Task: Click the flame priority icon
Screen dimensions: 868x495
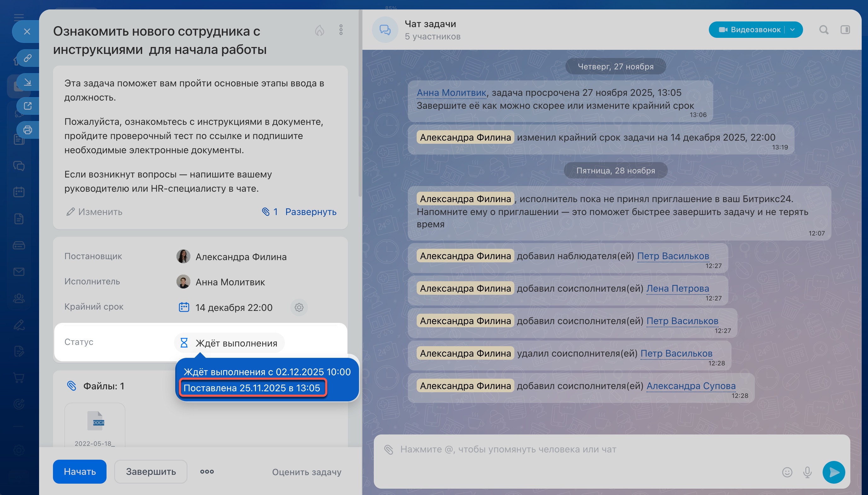Action: pos(319,31)
